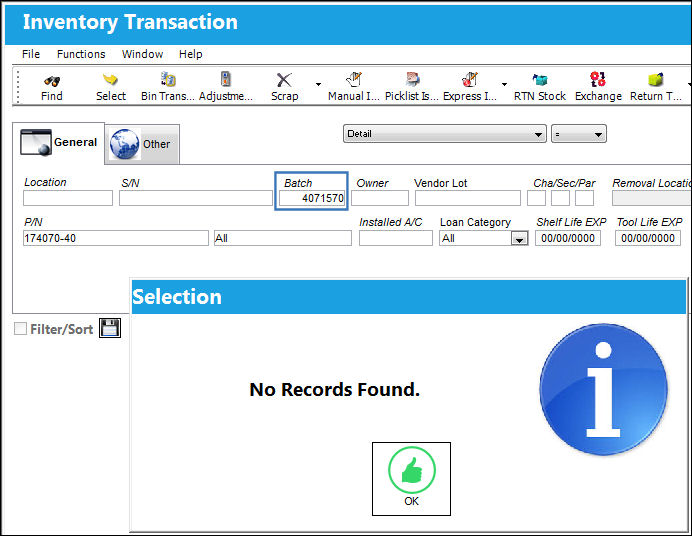Click the Removal Location field

652,198
